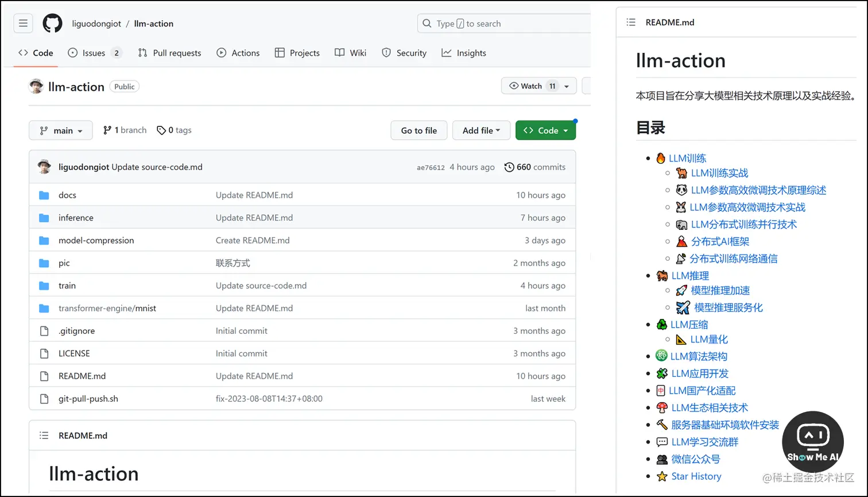Open the Insights tab
Viewport: 868px width, 497px height.
pyautogui.click(x=464, y=53)
